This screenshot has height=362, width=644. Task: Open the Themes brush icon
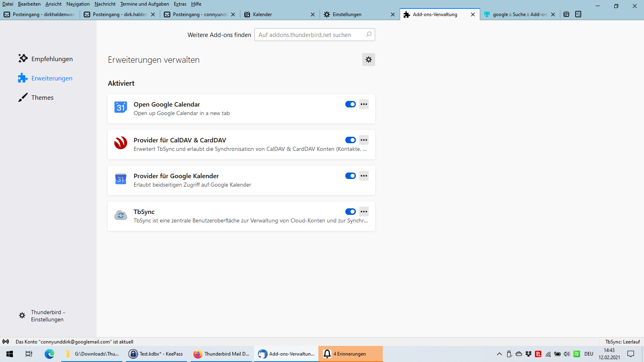[23, 97]
